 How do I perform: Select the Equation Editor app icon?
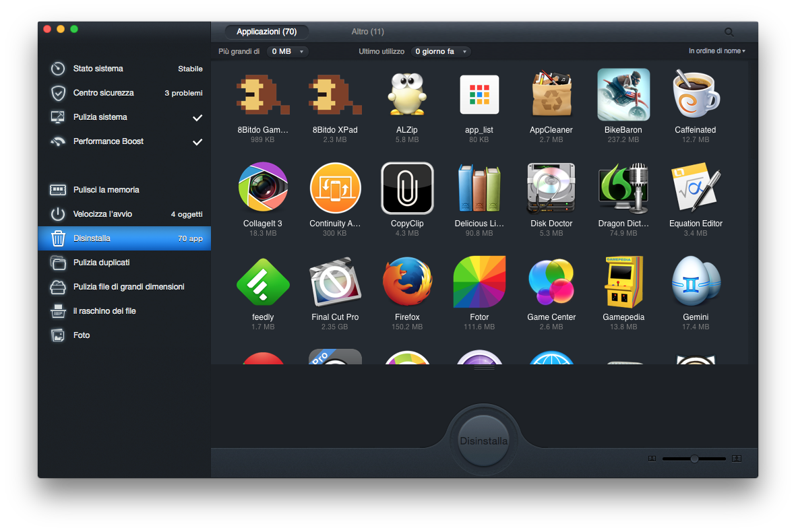[696, 188]
